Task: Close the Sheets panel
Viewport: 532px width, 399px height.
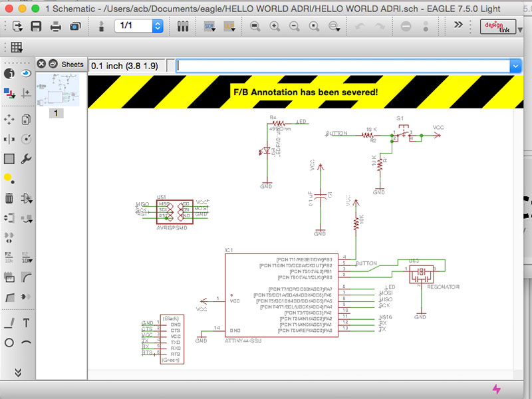Action: coord(41,64)
